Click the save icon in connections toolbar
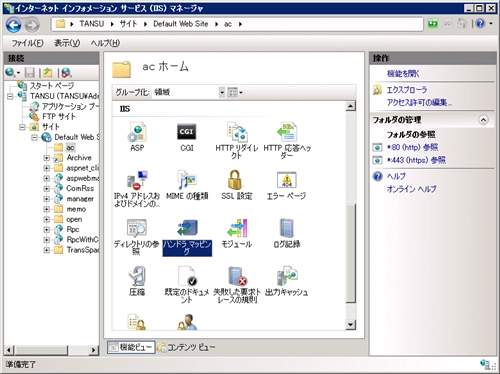The width and height of the screenshot is (500, 374). [30, 72]
